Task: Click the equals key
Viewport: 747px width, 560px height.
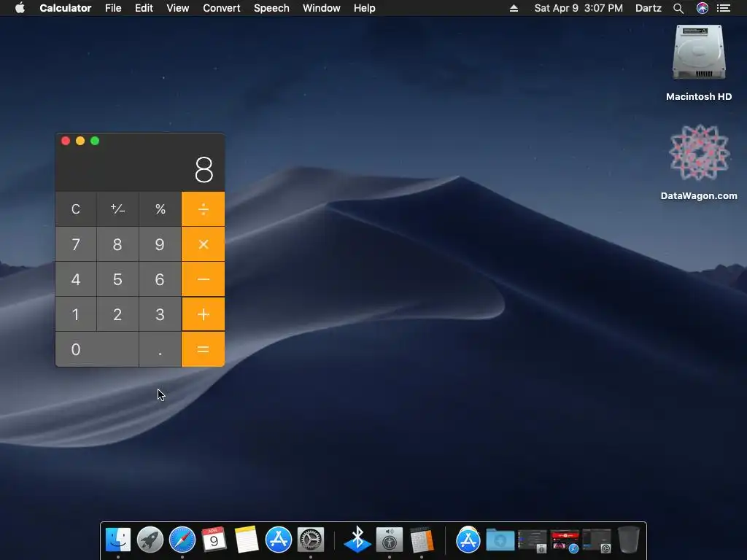Action: (x=203, y=349)
